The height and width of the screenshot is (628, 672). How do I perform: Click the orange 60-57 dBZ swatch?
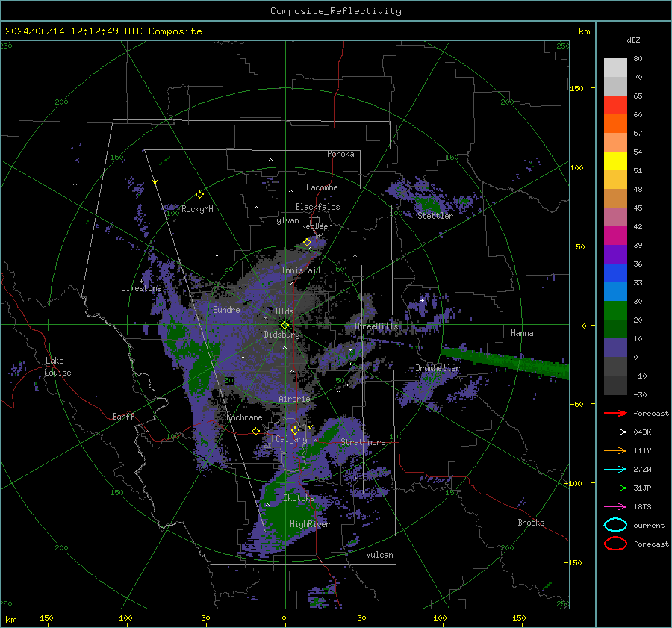[615, 123]
